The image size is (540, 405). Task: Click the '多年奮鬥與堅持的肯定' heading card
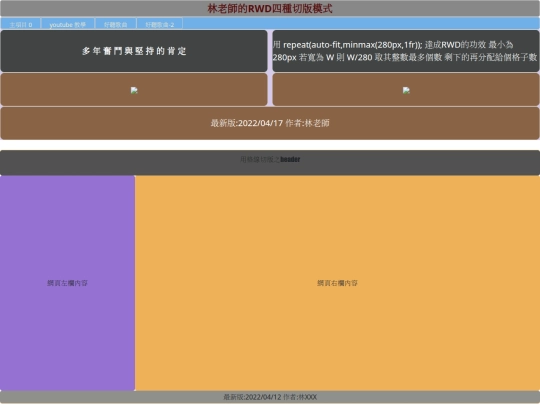[134, 51]
